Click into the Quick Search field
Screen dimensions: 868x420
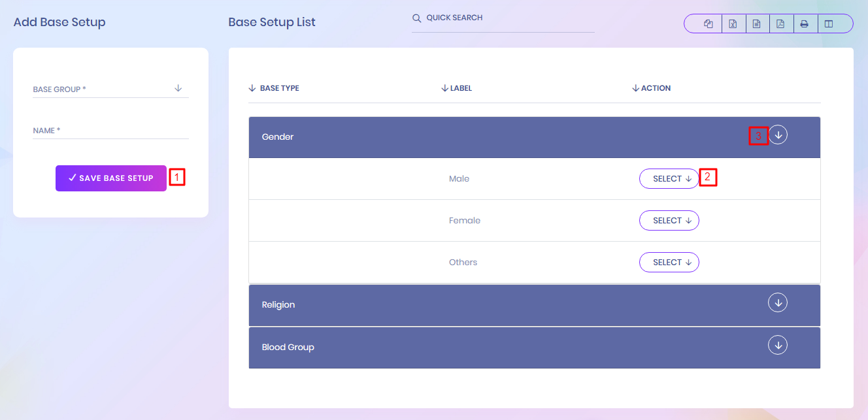pos(509,18)
